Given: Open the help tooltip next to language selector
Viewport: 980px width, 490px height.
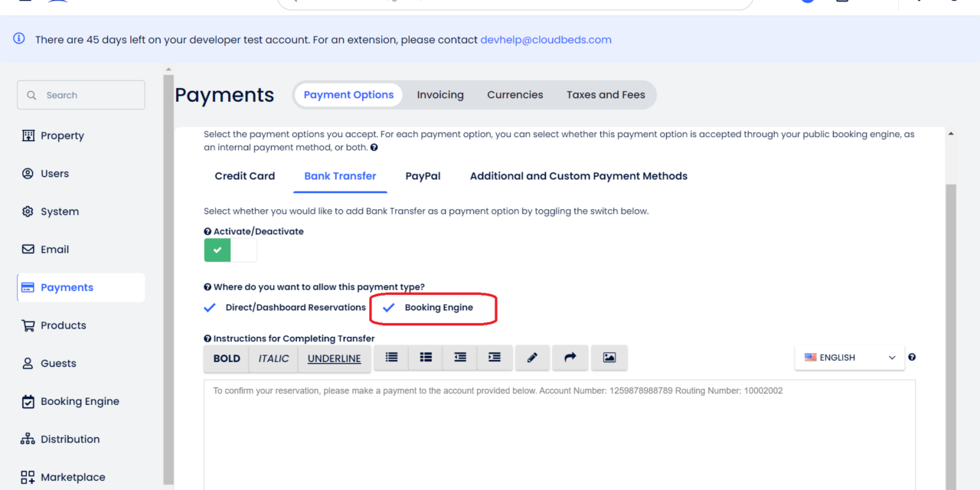Looking at the screenshot, I should [x=911, y=357].
